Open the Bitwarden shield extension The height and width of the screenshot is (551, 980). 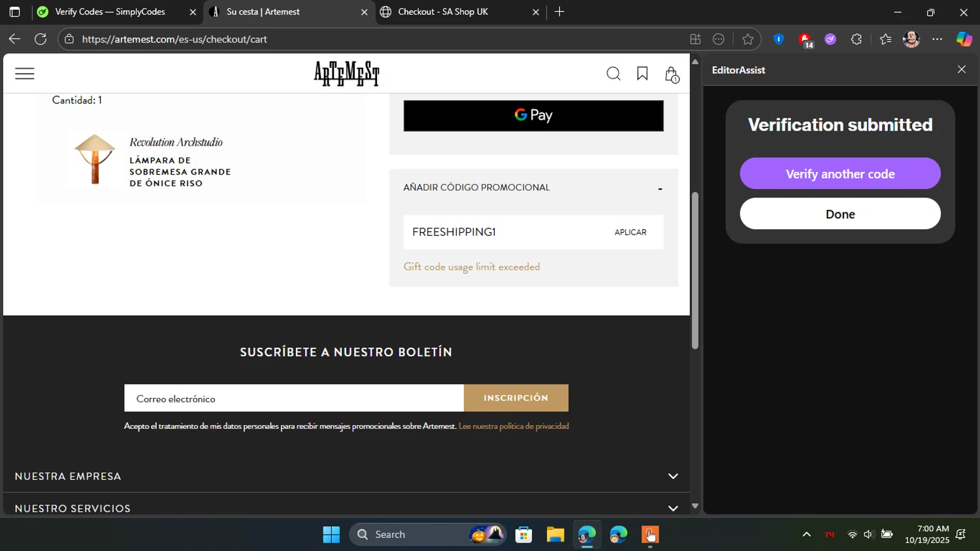778,39
